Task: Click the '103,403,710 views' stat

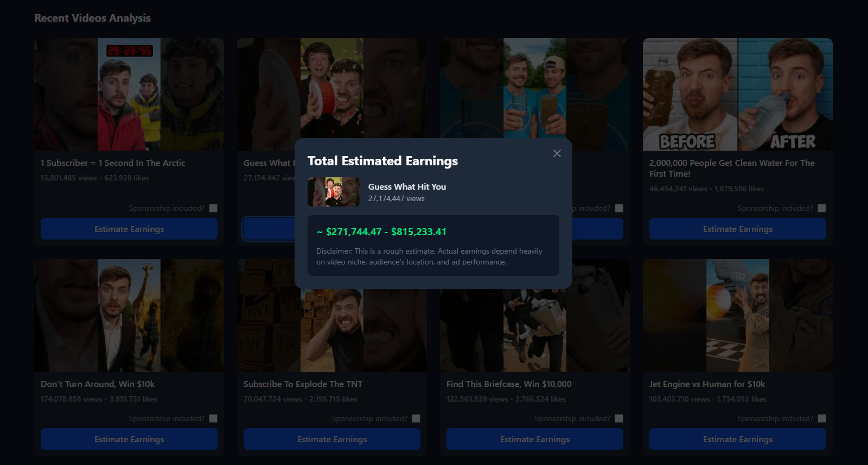Action: click(x=679, y=399)
